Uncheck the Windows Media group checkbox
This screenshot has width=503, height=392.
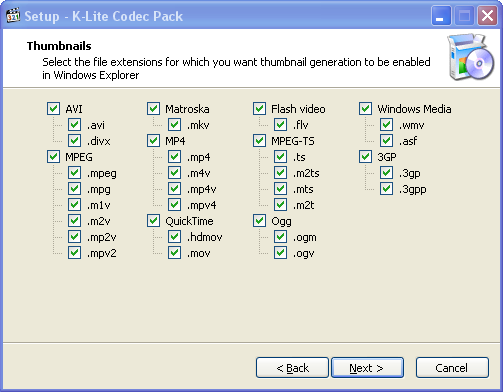click(365, 109)
